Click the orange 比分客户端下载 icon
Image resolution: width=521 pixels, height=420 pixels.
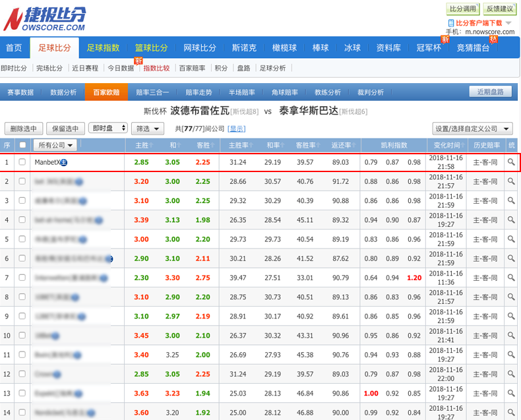point(451,23)
